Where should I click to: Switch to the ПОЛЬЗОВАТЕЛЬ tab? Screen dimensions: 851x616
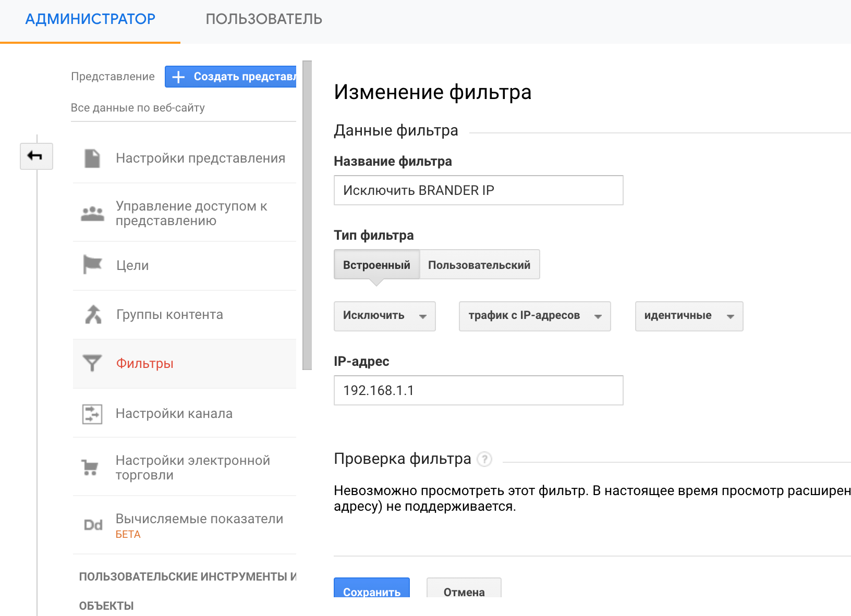pos(264,19)
